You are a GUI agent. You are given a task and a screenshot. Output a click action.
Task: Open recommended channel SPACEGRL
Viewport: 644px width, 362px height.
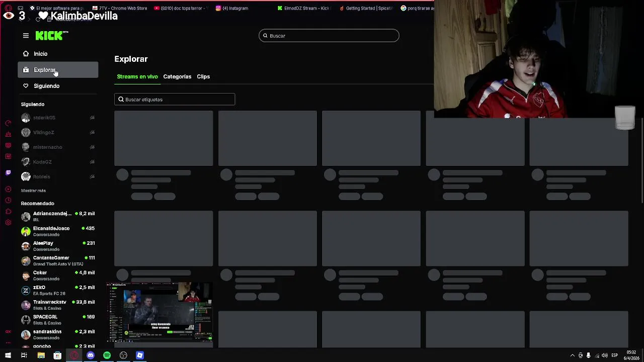58,320
